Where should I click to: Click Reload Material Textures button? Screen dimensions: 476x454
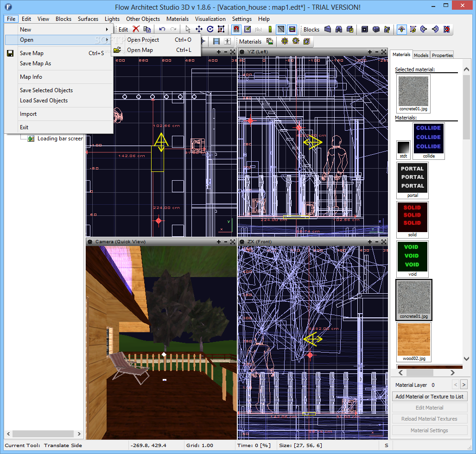coord(429,419)
